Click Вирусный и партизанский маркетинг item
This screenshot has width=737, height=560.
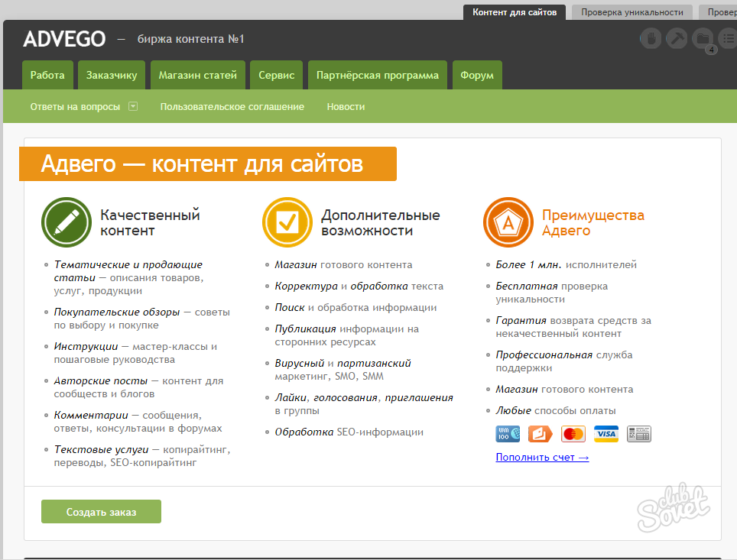pos(343,370)
